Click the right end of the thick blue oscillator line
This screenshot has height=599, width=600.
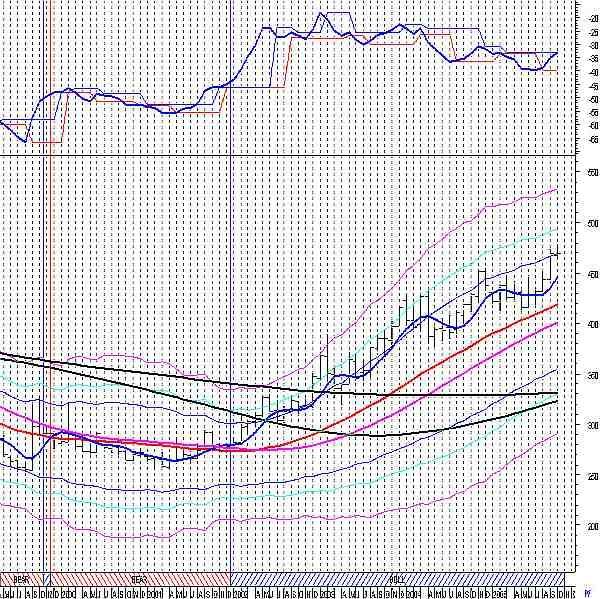click(x=556, y=53)
